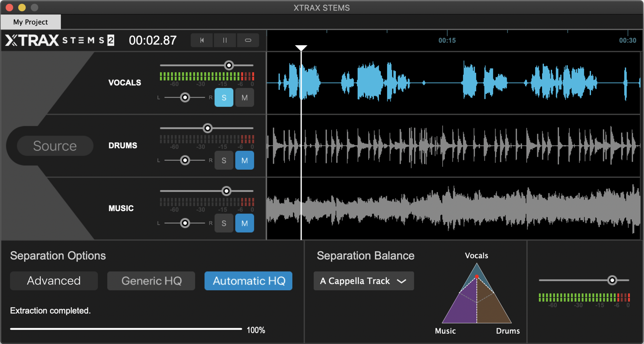Solo the Music track

[x=224, y=223]
